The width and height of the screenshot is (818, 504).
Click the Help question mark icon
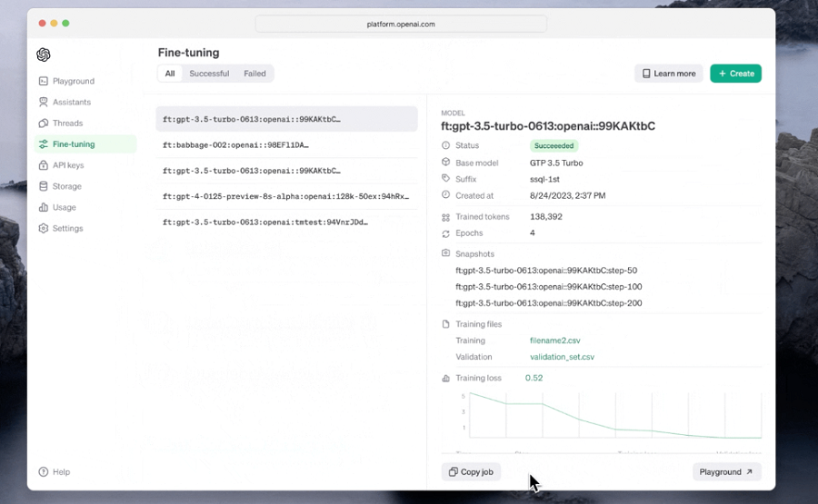[44, 471]
